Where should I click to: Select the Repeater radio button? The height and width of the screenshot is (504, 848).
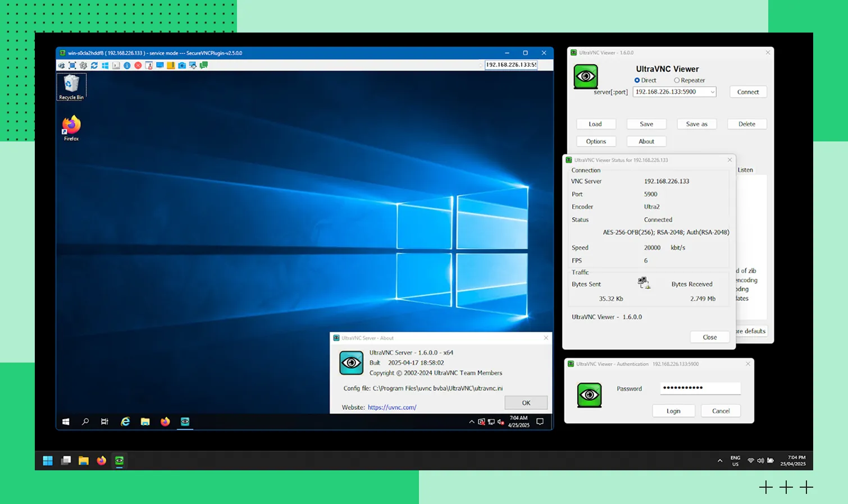677,80
